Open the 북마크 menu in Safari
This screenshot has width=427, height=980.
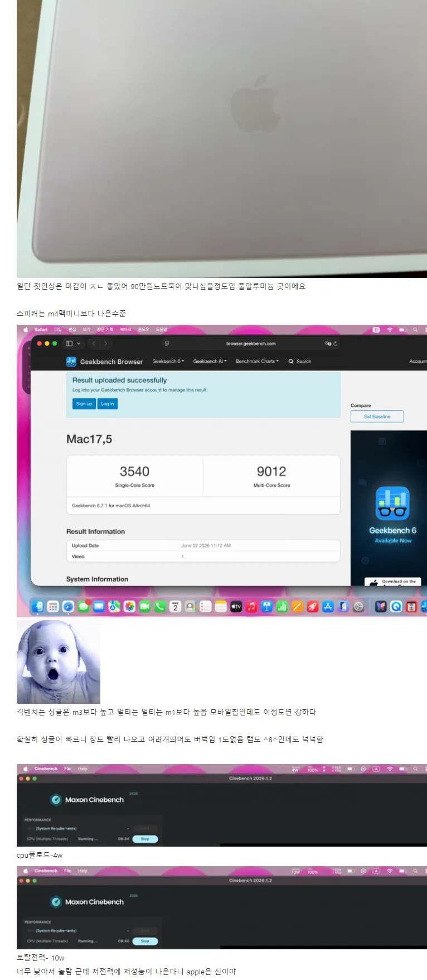point(125,330)
